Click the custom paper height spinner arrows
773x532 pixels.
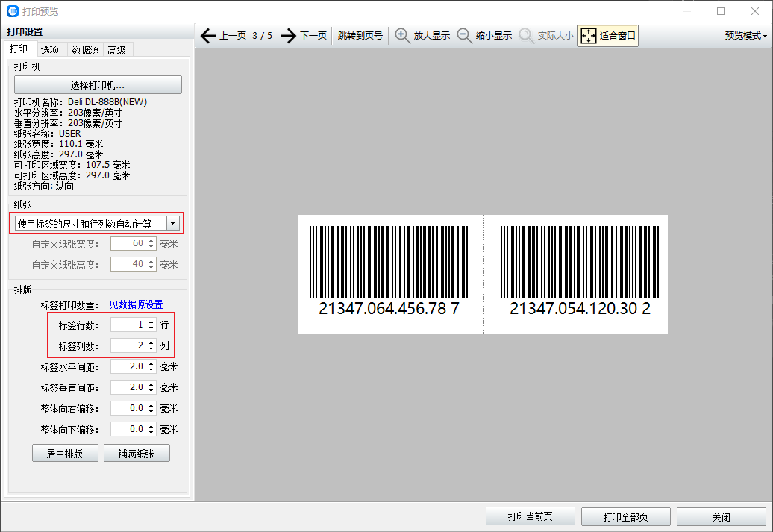click(151, 264)
